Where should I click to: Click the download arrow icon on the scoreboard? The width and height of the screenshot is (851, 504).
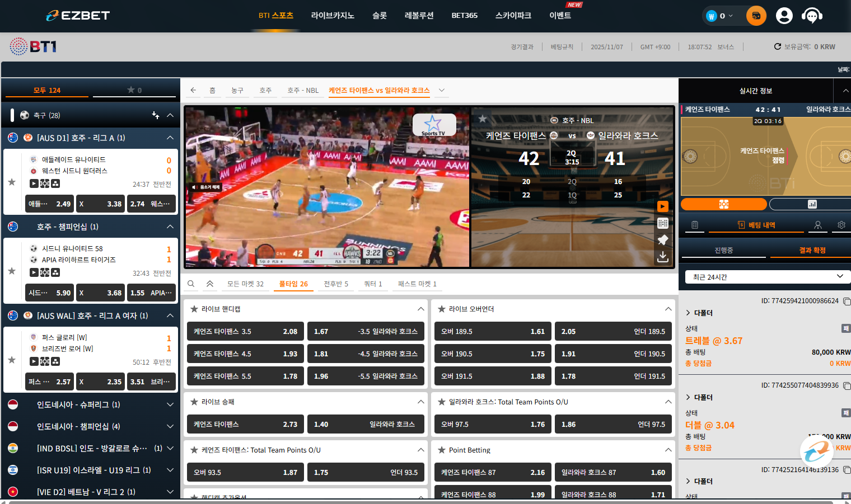click(662, 256)
